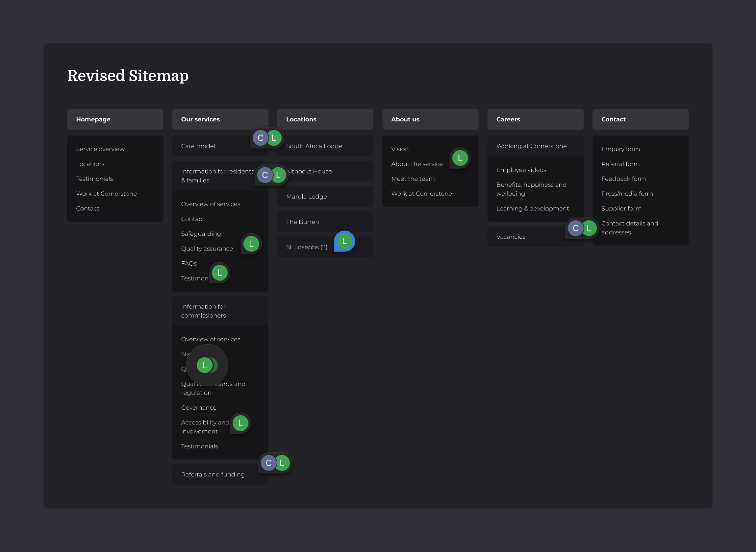Open comment pin next to About the service
The height and width of the screenshot is (552, 756).
pyautogui.click(x=460, y=158)
